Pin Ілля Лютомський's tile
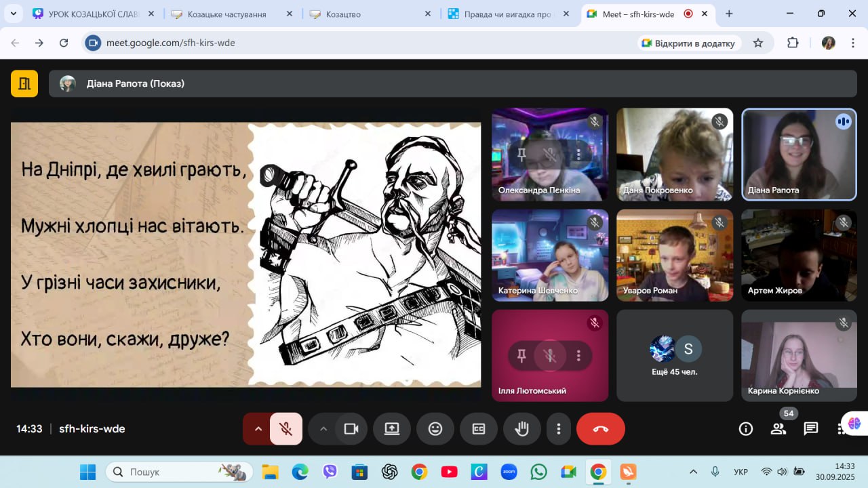868x488 pixels. coord(521,356)
